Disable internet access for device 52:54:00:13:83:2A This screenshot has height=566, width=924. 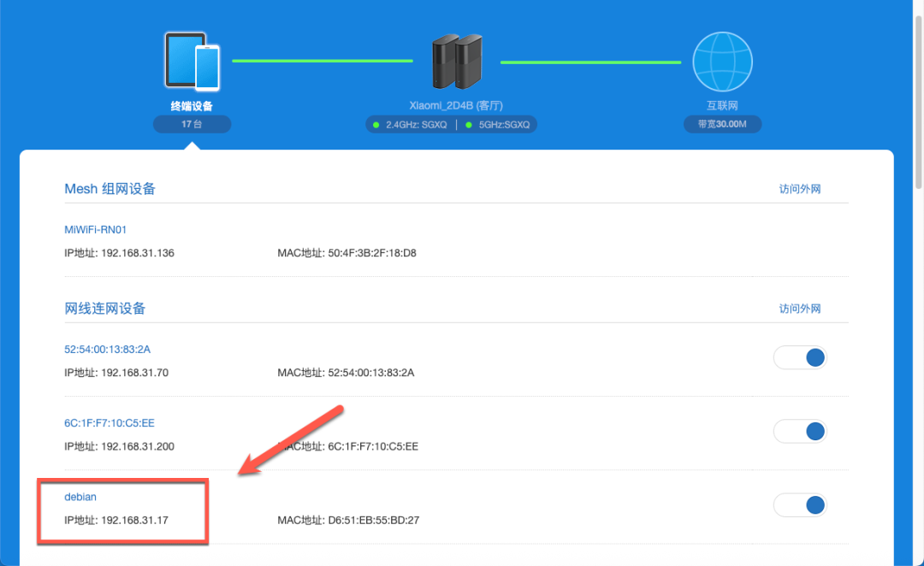[800, 357]
